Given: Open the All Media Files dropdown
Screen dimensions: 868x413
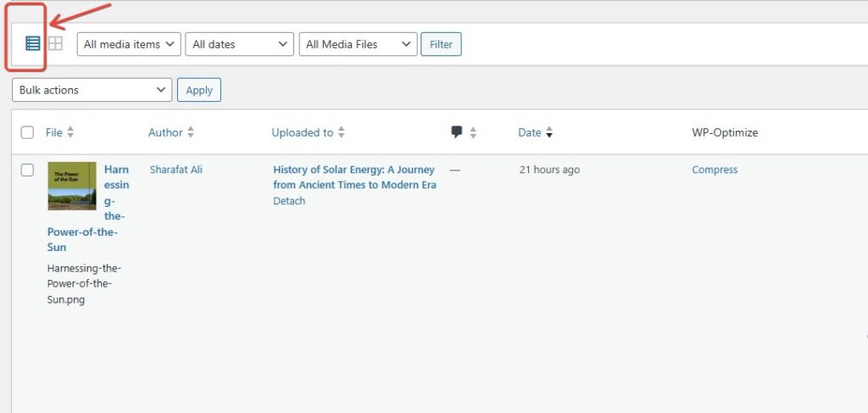Looking at the screenshot, I should click(x=359, y=44).
